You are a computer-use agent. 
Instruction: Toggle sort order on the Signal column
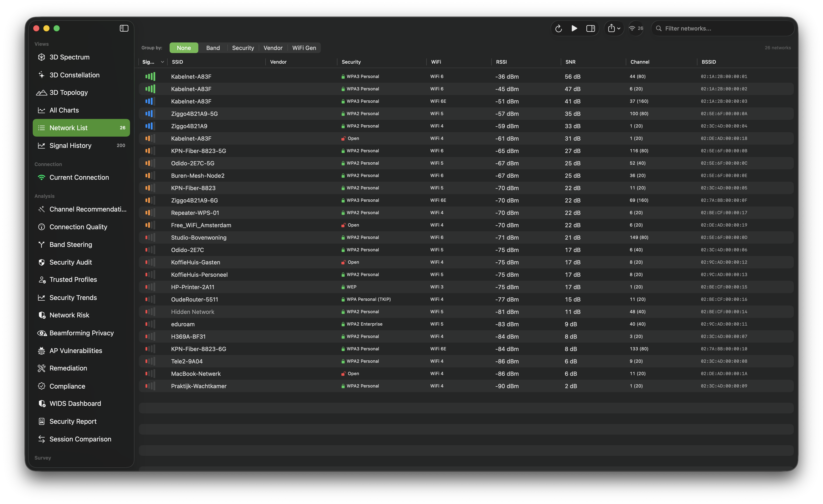pyautogui.click(x=153, y=62)
